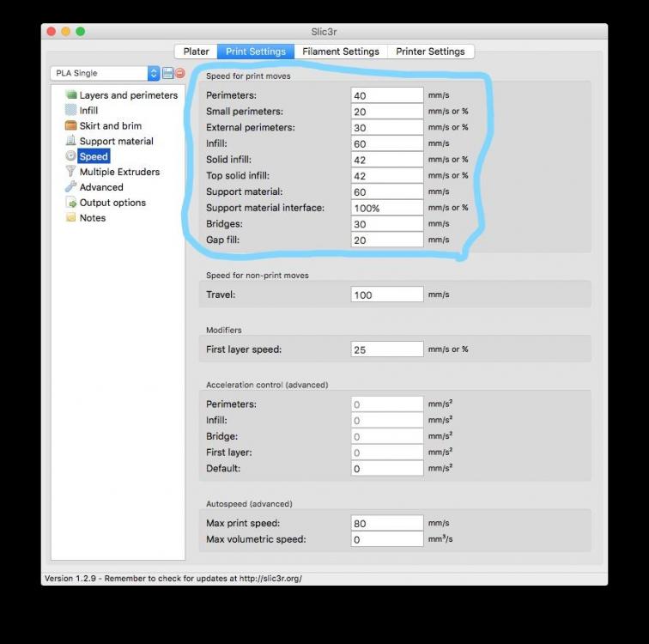Click the Acceleration control (advanced) heading
649x644 pixels.
pos(267,385)
